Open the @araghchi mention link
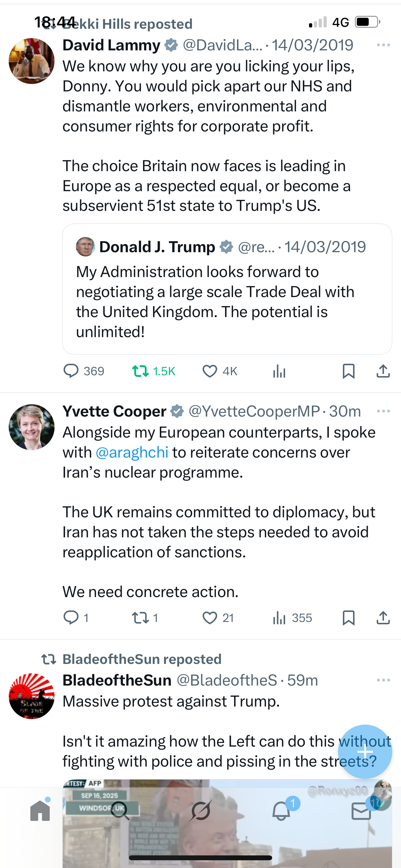This screenshot has width=401, height=868. [x=132, y=452]
